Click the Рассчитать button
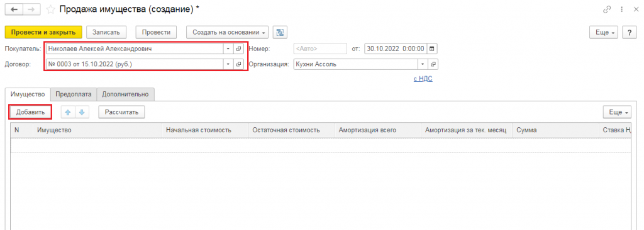The image size is (644, 230). point(121,112)
